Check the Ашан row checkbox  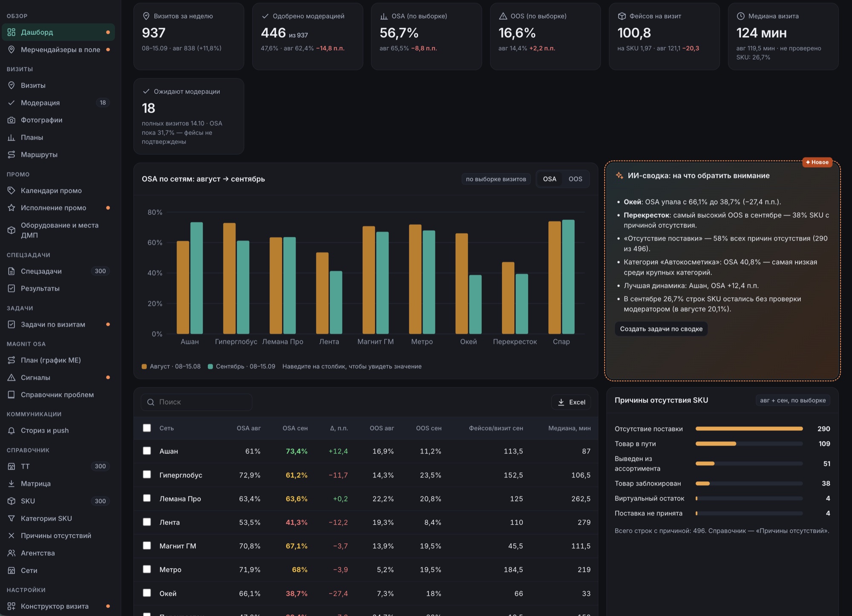[x=147, y=451]
